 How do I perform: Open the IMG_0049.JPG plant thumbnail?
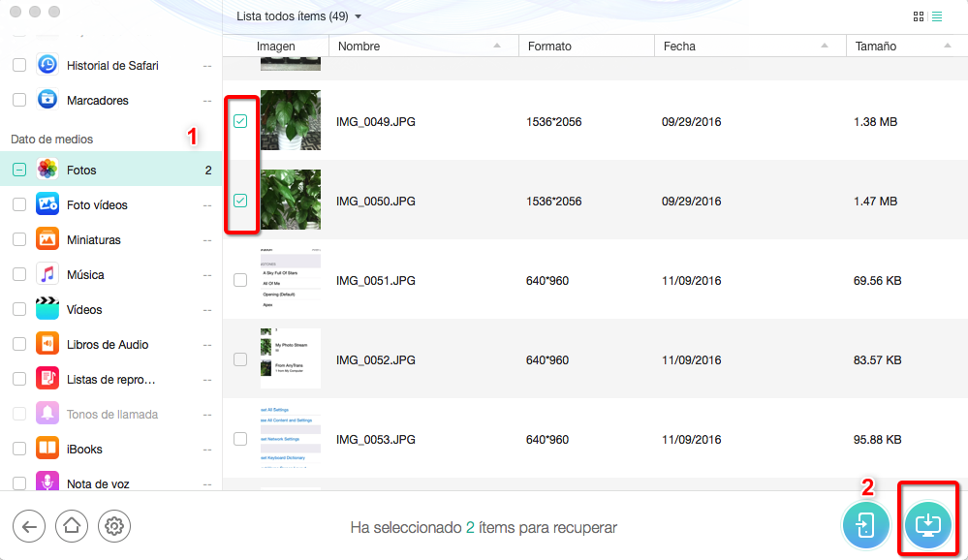click(291, 120)
